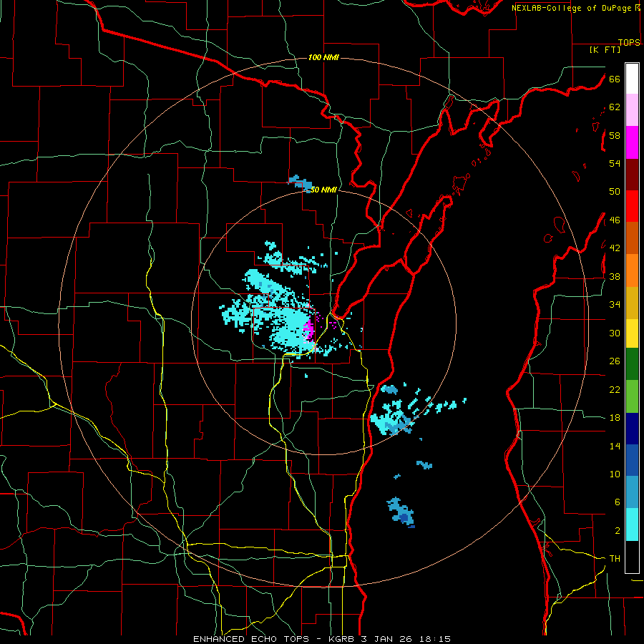Click the 38 legend value
The height and width of the screenshot is (644, 644).
point(615,276)
